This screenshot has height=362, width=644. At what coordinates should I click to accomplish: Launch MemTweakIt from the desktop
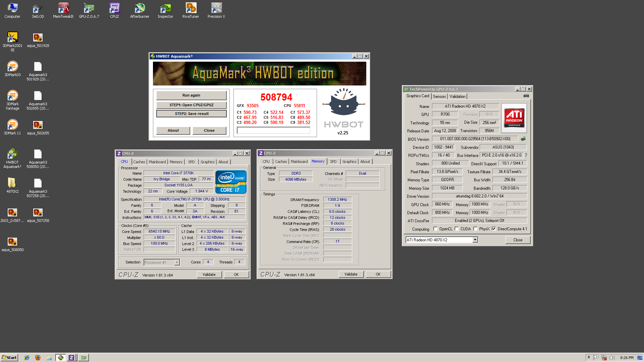(x=63, y=10)
